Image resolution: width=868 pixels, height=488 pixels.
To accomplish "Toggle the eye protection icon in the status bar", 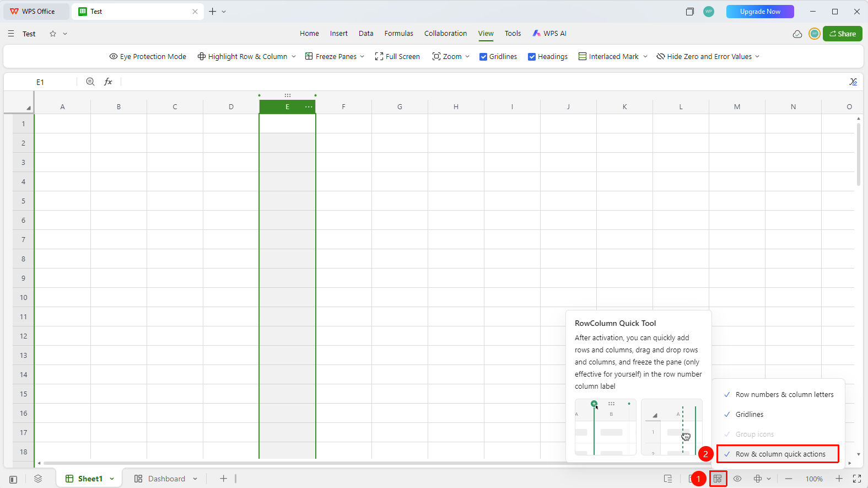I will point(737,479).
